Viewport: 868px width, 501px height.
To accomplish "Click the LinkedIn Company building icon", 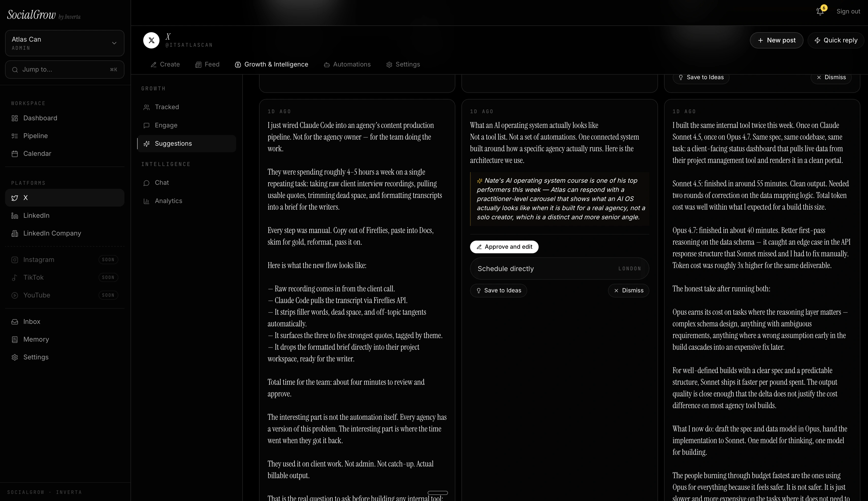I will [x=14, y=234].
